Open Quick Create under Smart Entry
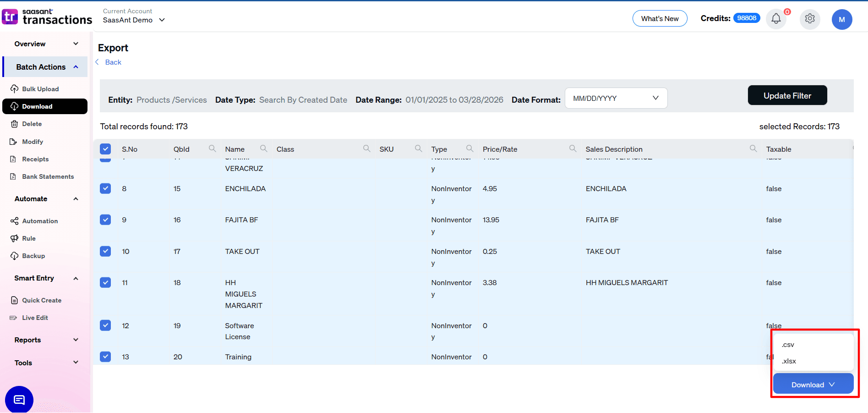The image size is (868, 413). click(42, 300)
